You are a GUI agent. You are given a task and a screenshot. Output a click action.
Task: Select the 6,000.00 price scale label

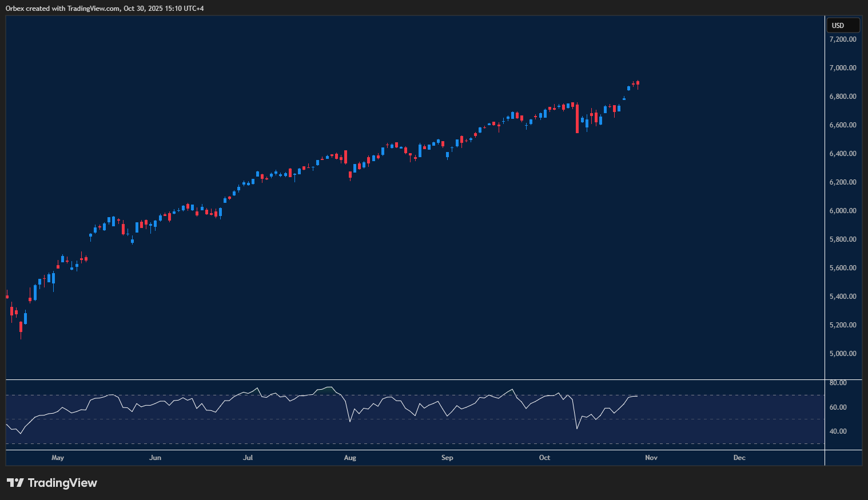(x=843, y=211)
